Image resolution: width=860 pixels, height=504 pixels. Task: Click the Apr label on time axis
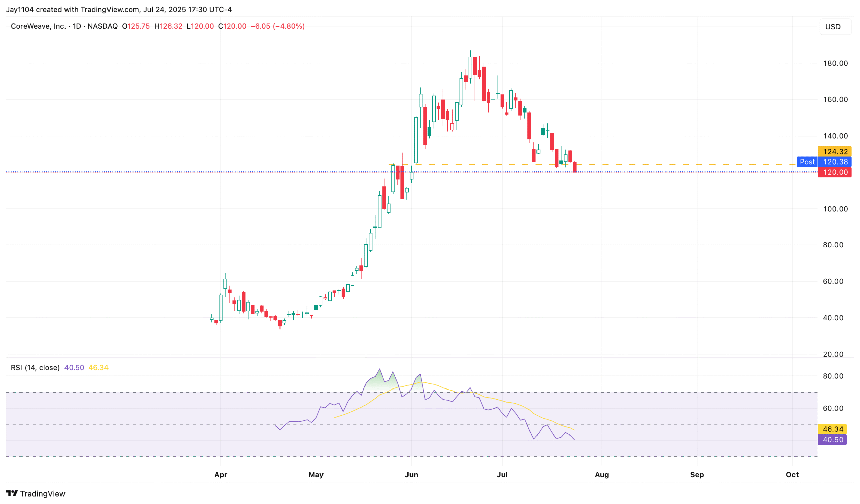click(221, 475)
